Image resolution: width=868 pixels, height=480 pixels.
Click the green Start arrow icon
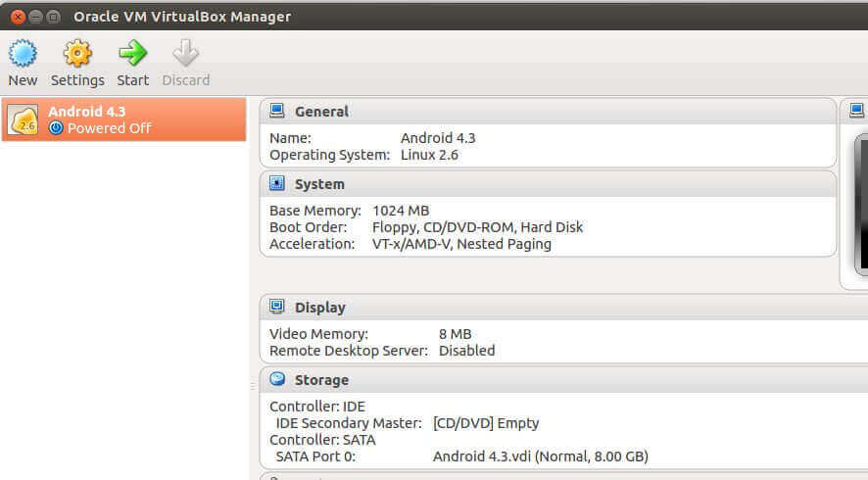(133, 53)
